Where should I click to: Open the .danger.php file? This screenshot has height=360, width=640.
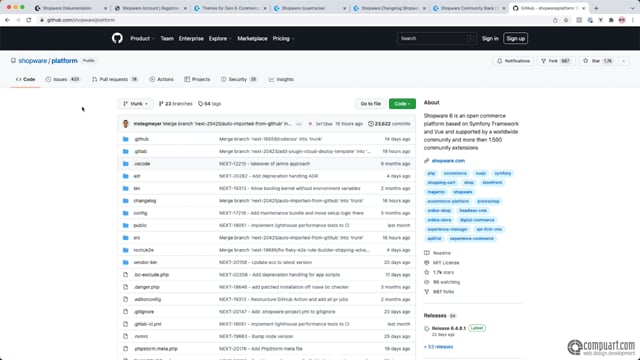click(147, 287)
